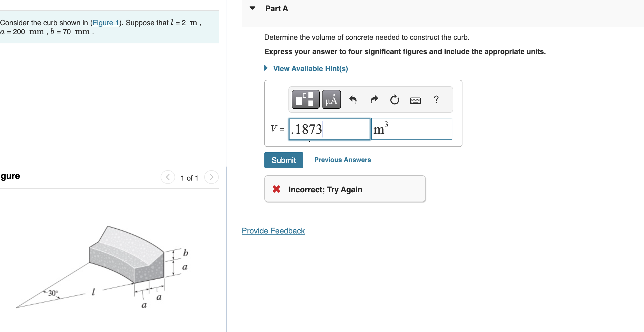Open the Figure 1 link
The image size is (644, 332).
(x=106, y=23)
